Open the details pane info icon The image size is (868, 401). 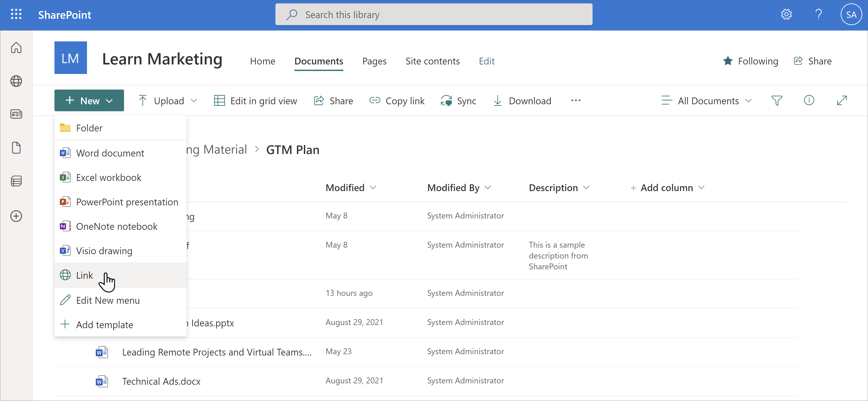pos(809,100)
